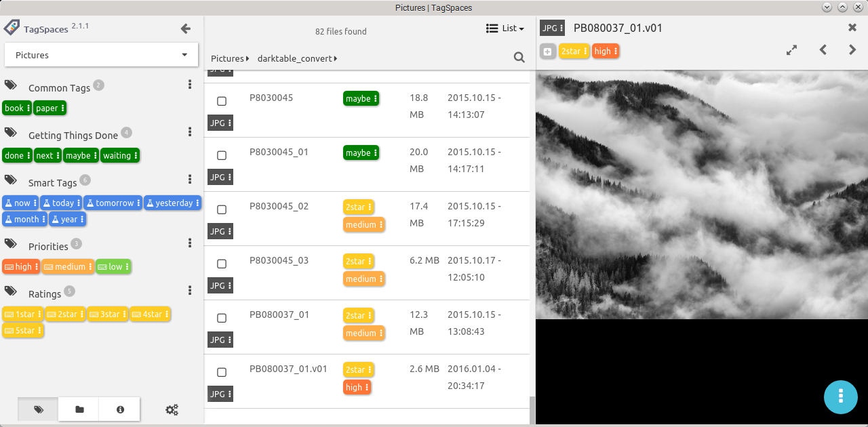This screenshot has height=427, width=868.
Task: Open the high tag menu in preview header
Action: 606,51
